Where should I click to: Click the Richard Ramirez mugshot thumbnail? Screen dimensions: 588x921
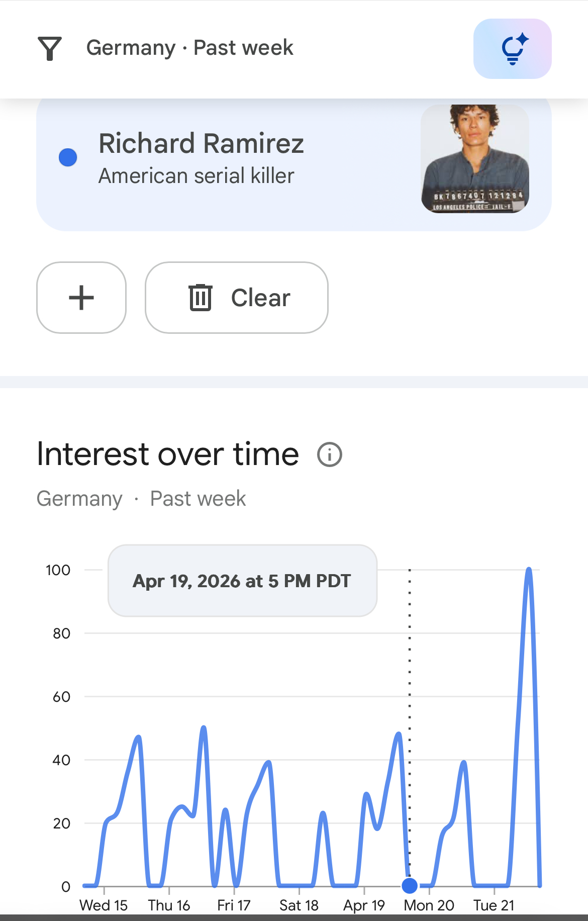pyautogui.click(x=475, y=159)
